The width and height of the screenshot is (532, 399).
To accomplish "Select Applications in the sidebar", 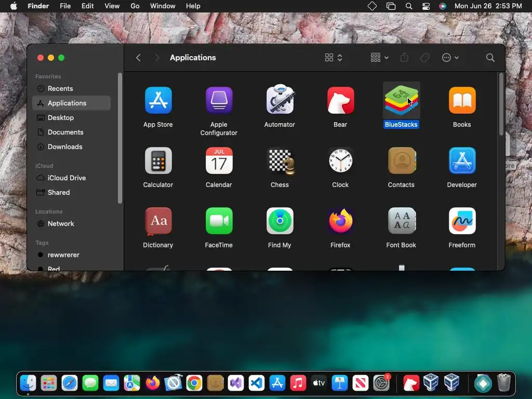I will [72, 103].
